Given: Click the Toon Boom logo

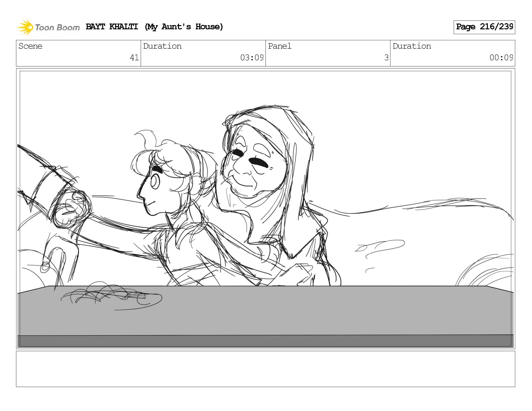Looking at the screenshot, I should point(48,27).
